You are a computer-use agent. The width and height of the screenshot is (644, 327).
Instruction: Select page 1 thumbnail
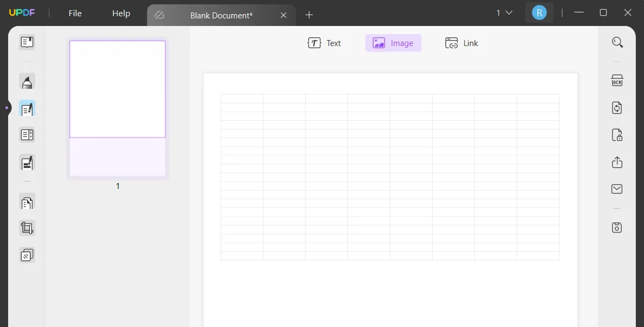118,108
